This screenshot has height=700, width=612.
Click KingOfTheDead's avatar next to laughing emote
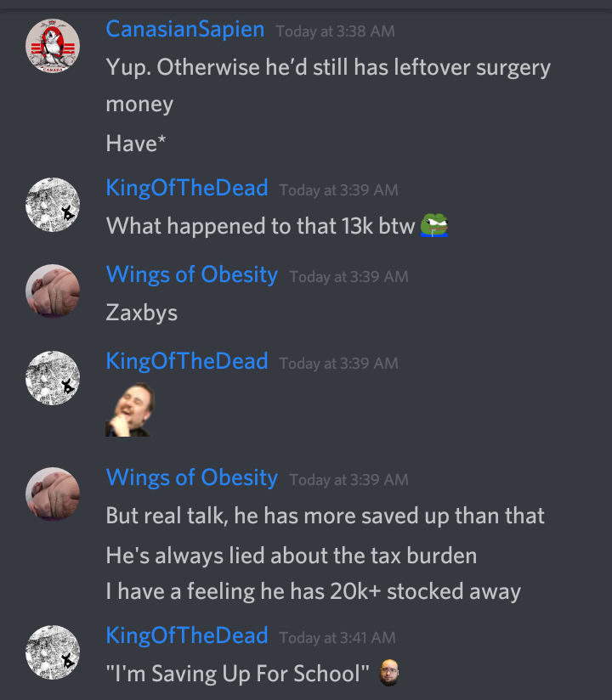pos(53,378)
